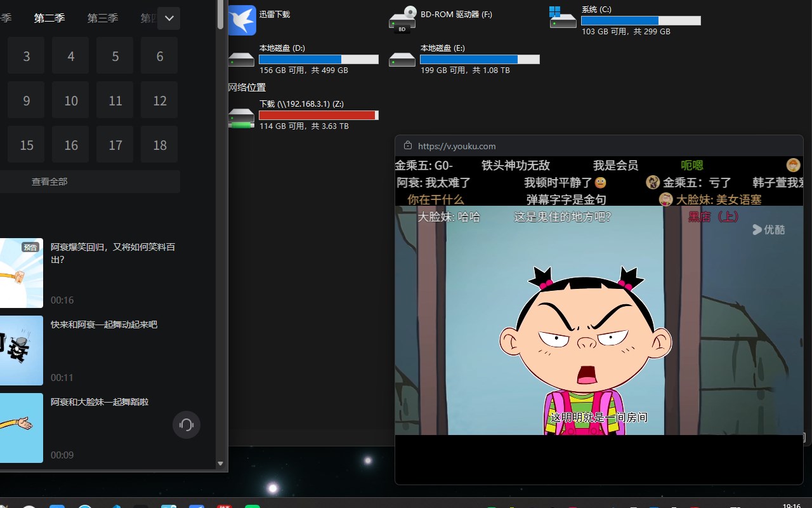
Task: Select the 本地磁盘 (E:) drive icon
Action: 402,59
